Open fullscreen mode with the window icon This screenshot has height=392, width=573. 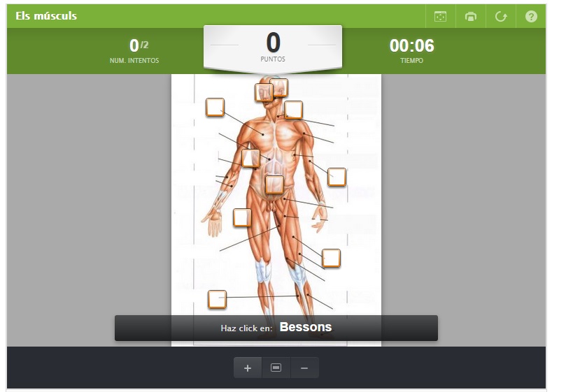[440, 17]
